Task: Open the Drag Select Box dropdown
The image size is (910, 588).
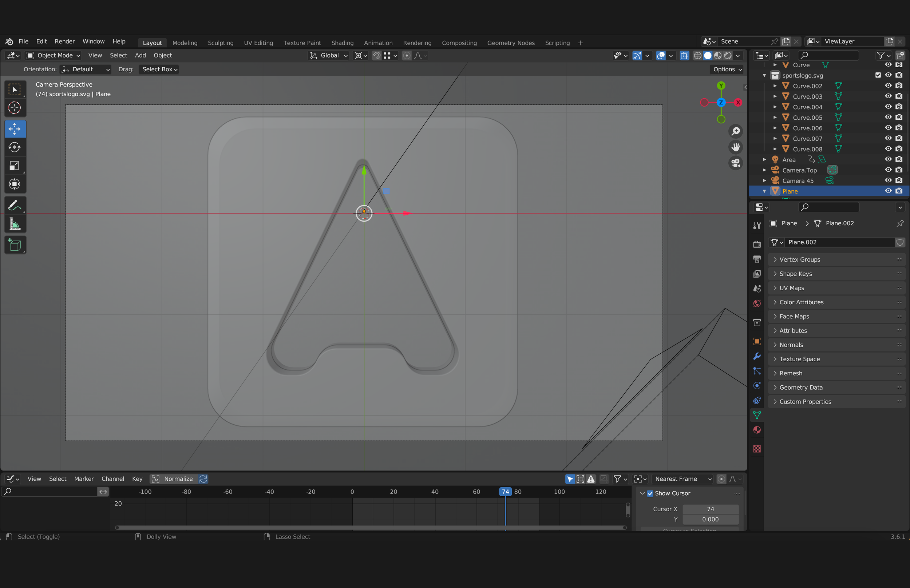Action: coord(159,69)
